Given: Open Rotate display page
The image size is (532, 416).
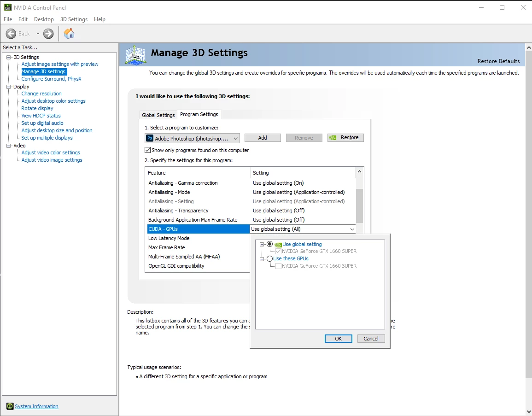Looking at the screenshot, I should click(37, 108).
